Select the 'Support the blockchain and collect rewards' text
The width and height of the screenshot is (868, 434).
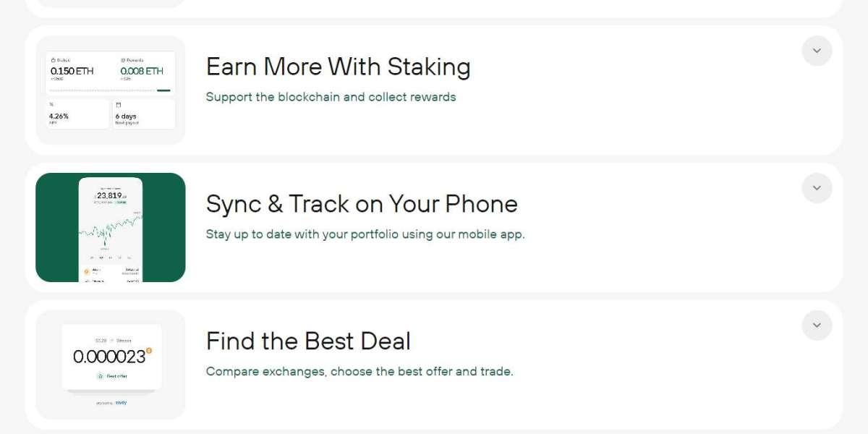pyautogui.click(x=331, y=97)
